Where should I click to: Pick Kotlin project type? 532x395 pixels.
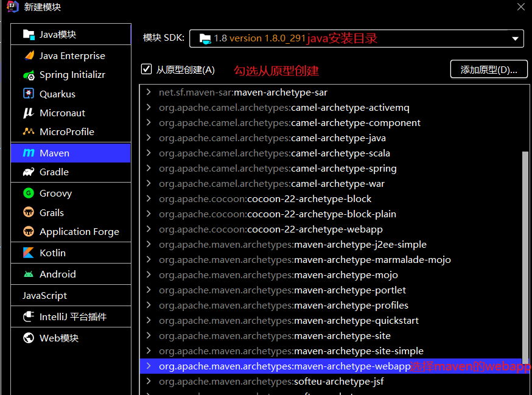click(x=71, y=253)
